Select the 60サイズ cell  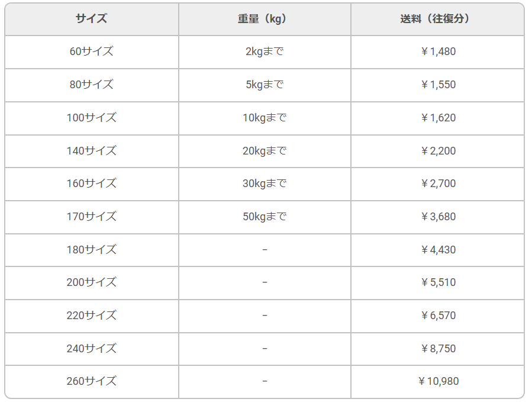point(91,52)
